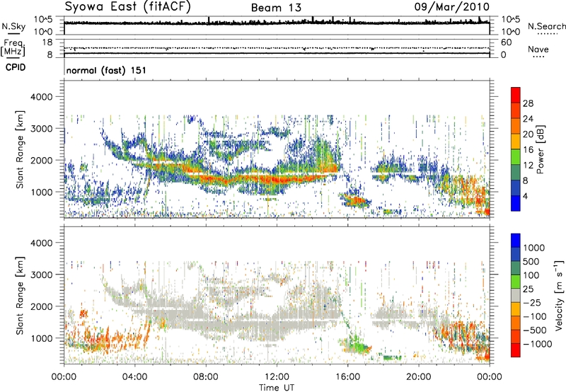Click the gray segment of the Velocity colorbar

516,295
